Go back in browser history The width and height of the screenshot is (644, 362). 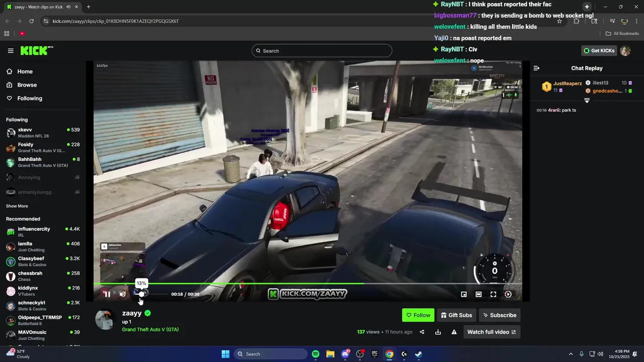click(x=7, y=21)
